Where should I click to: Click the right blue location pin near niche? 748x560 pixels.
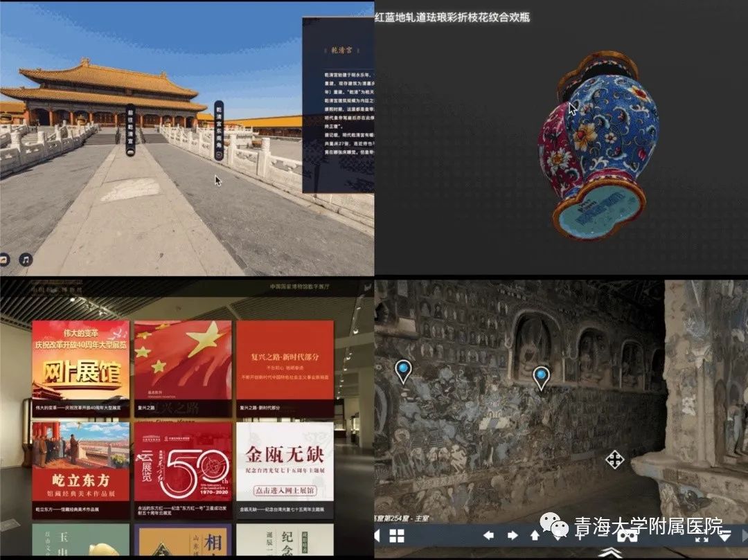click(541, 379)
